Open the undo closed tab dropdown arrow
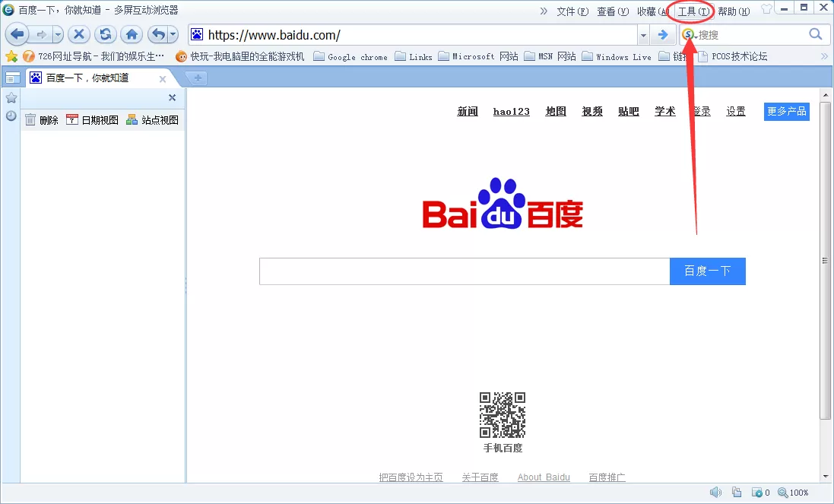The height and width of the screenshot is (504, 834). (173, 35)
